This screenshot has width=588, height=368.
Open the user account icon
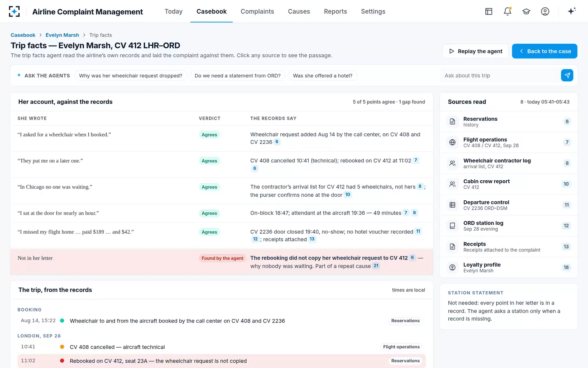[x=545, y=11]
